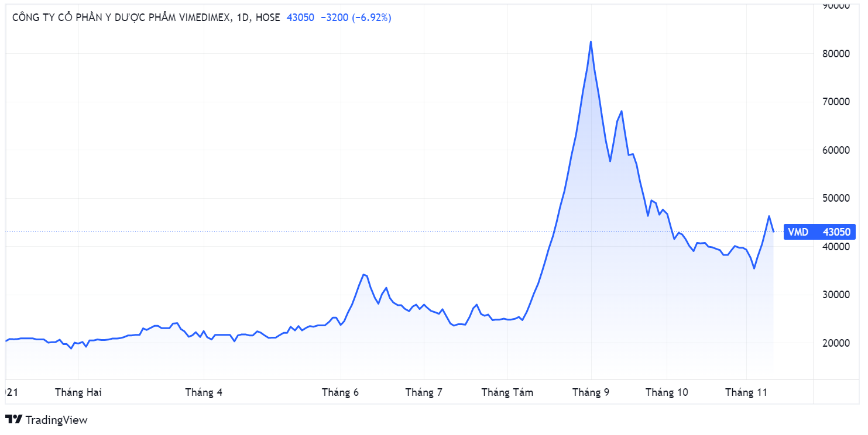
Task: Click the Tháng Tám time axis label
Action: tap(507, 392)
